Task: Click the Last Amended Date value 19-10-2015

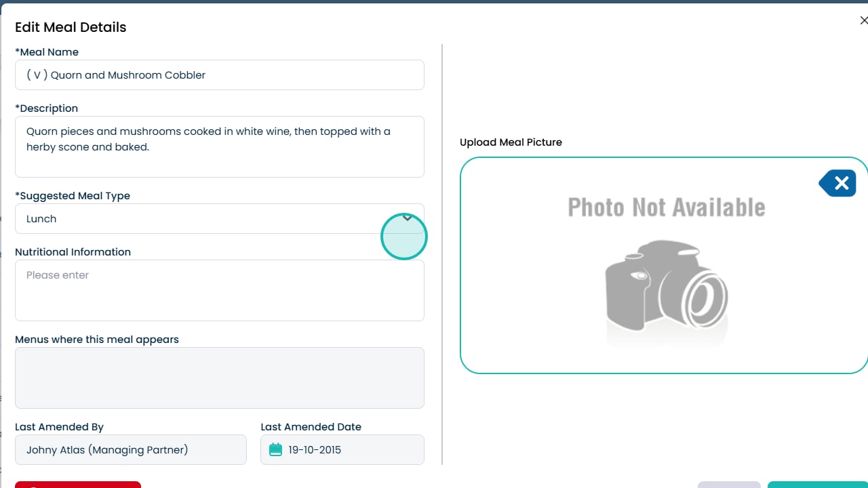Action: [315, 449]
